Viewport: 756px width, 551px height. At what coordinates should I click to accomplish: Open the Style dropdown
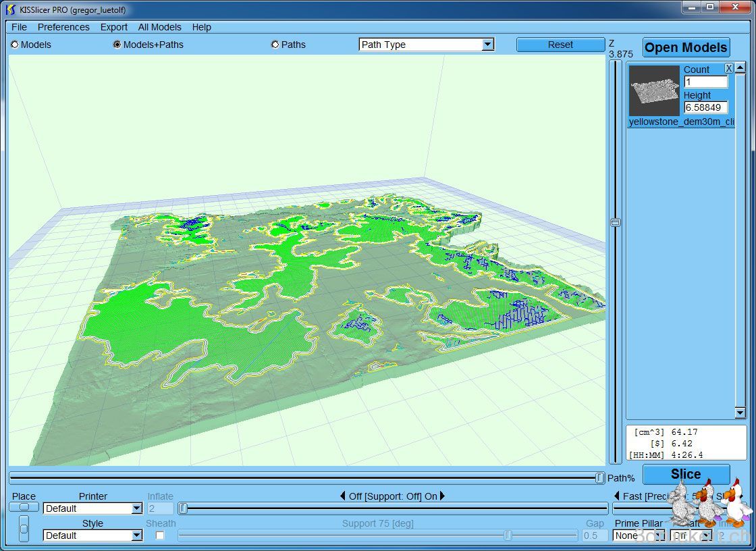92,535
